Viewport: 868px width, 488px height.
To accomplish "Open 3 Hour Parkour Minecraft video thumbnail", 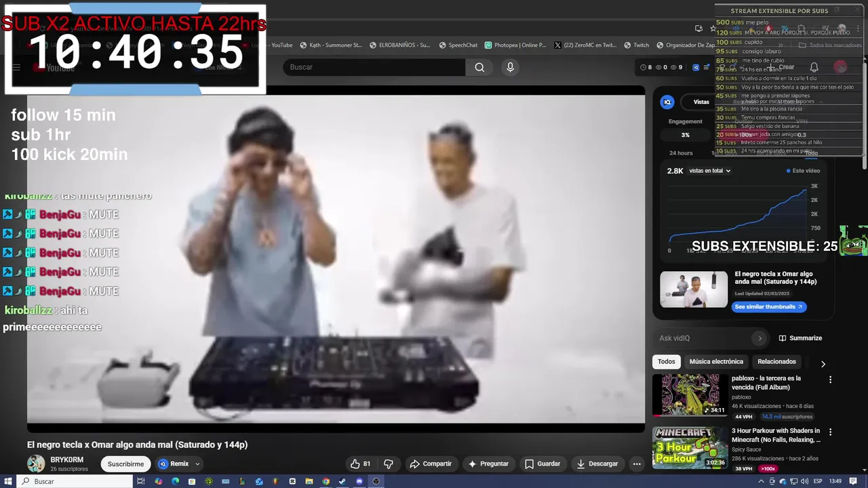I will point(690,447).
